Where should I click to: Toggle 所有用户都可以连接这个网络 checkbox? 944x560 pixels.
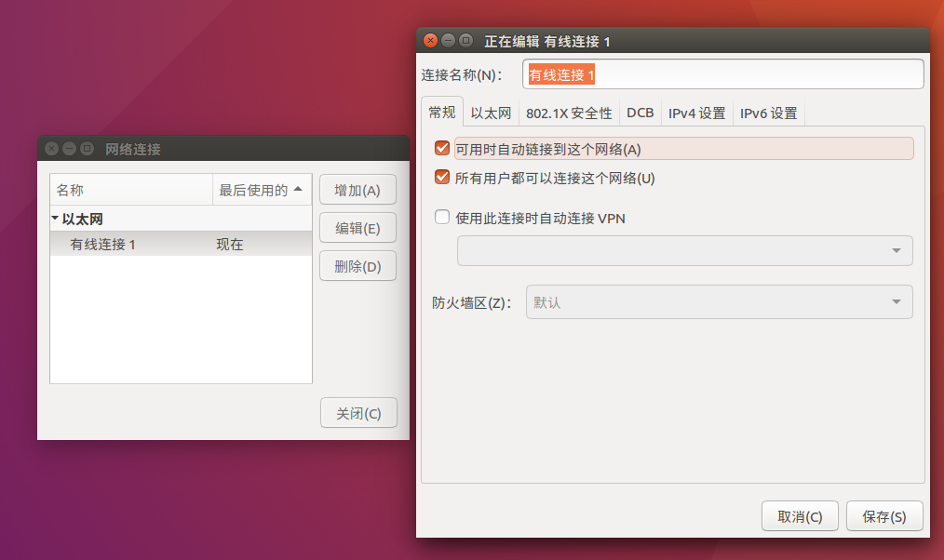click(442, 178)
